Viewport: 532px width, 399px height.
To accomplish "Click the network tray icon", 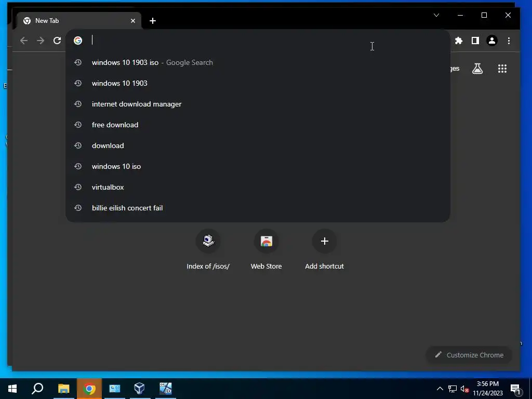I will (x=453, y=389).
